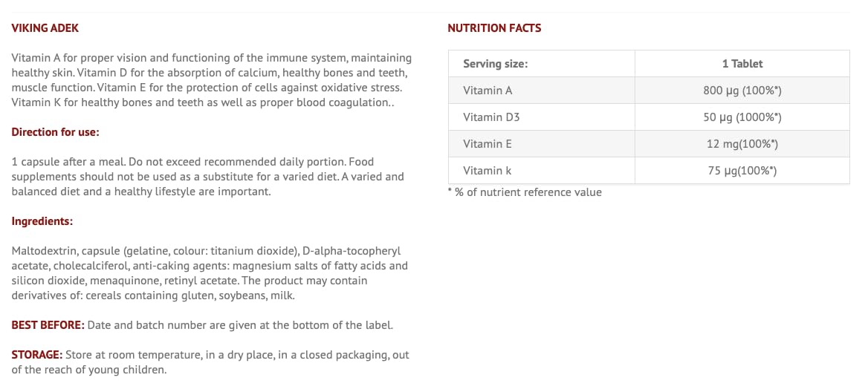The image size is (868, 392).
Task: Click the Maltodextrin ingredients paragraph
Action: [x=210, y=273]
